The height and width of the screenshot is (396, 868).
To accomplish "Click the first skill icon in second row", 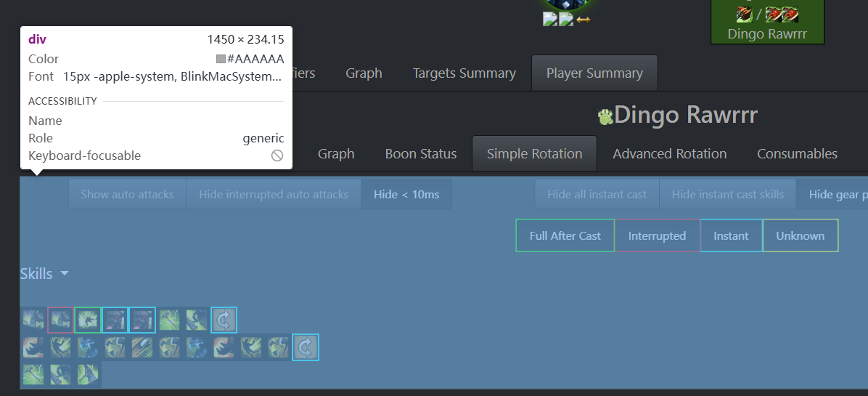I will pos(33,347).
